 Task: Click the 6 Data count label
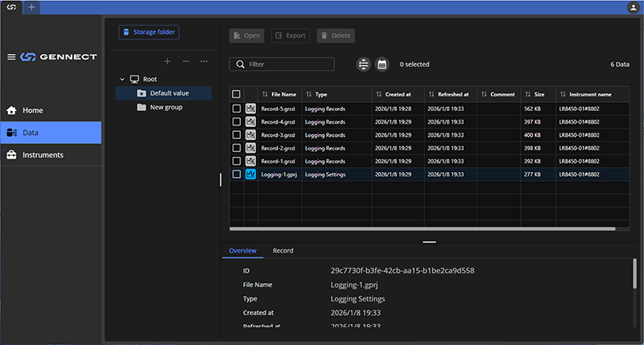tap(620, 64)
